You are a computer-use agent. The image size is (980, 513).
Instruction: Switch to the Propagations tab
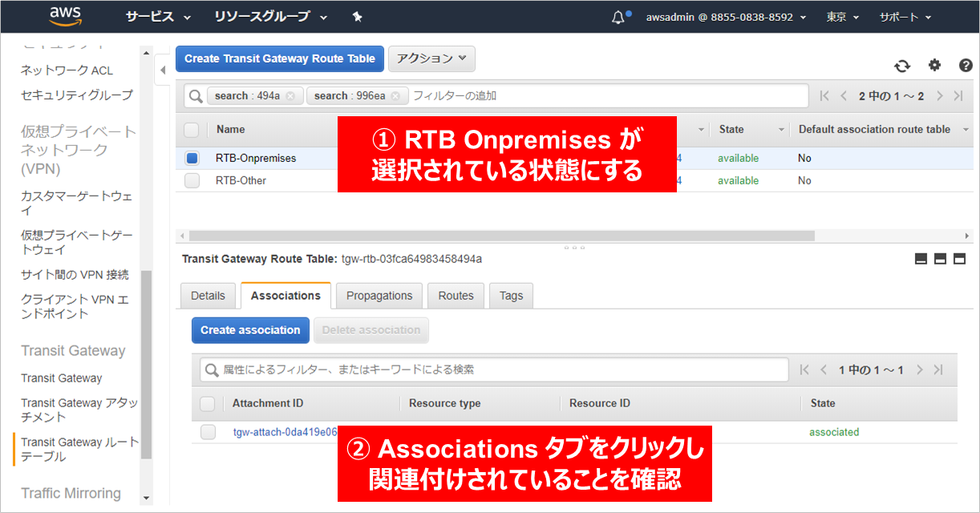[379, 296]
